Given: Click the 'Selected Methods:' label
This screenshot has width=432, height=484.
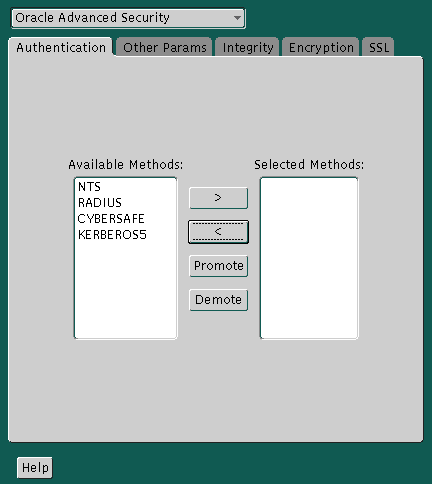Looking at the screenshot, I should pos(309,164).
